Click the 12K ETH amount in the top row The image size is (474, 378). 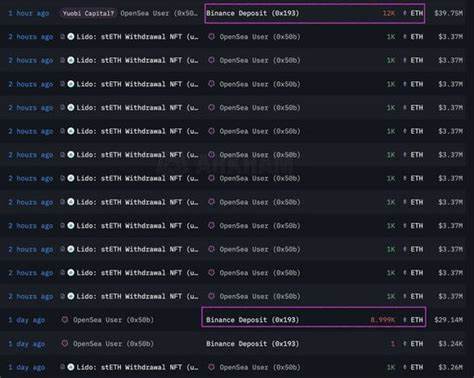(389, 13)
